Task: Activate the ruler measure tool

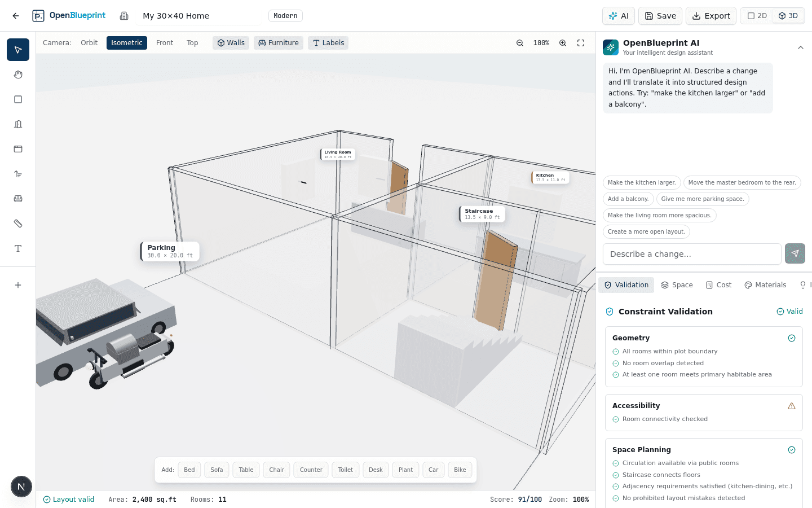Action: click(x=18, y=224)
